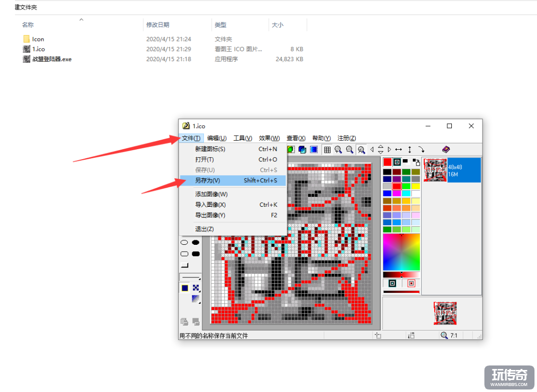Pick the cyan palette swatch
This screenshot has height=392, width=537.
pos(406,193)
